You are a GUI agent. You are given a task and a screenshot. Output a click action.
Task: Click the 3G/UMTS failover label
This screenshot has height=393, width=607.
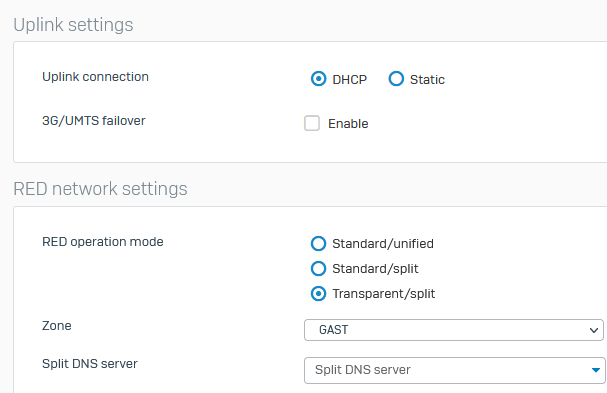[x=94, y=121]
